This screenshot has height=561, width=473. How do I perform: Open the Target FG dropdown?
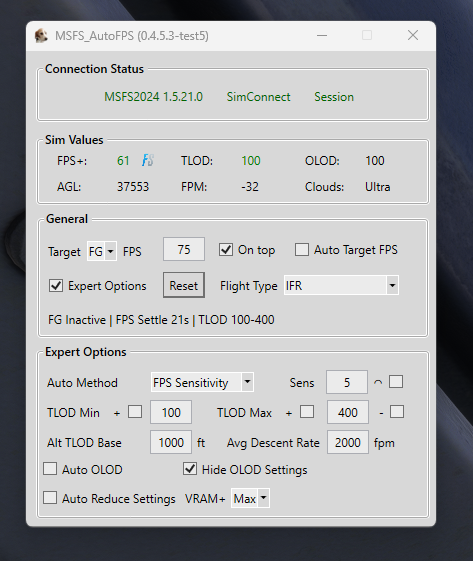click(102, 251)
